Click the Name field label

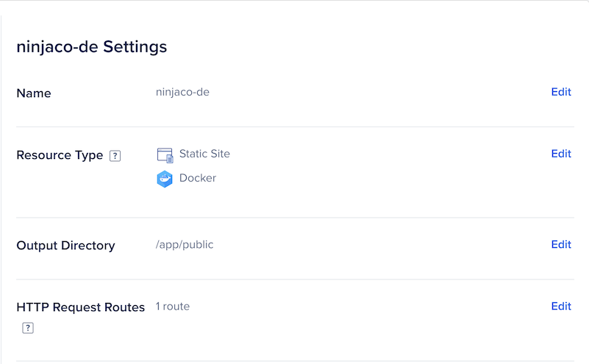click(x=34, y=93)
